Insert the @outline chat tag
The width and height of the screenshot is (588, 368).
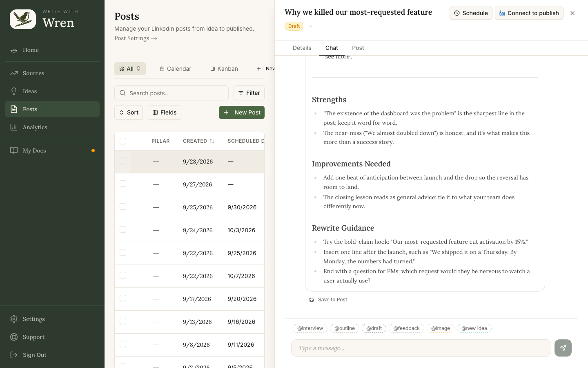coord(345,328)
